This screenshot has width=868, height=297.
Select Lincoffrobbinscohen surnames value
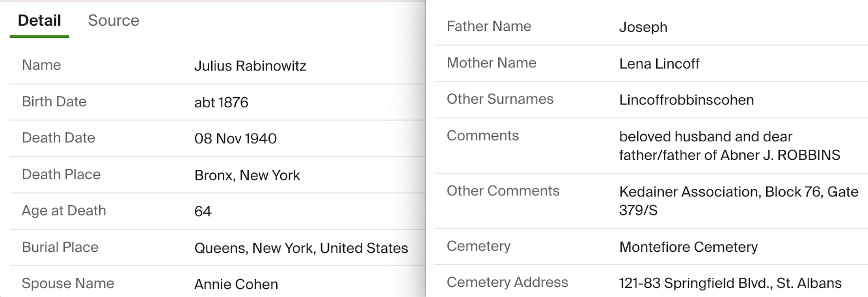click(686, 100)
